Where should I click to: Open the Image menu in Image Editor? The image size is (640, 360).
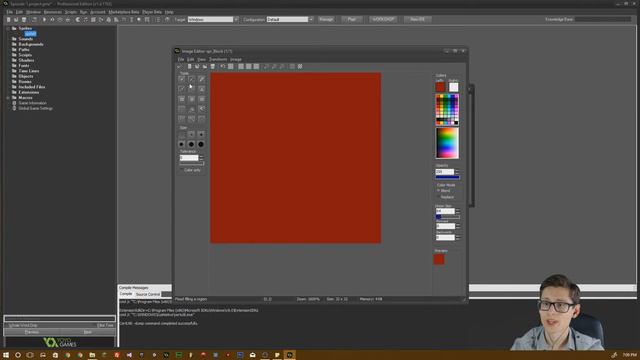[236, 59]
